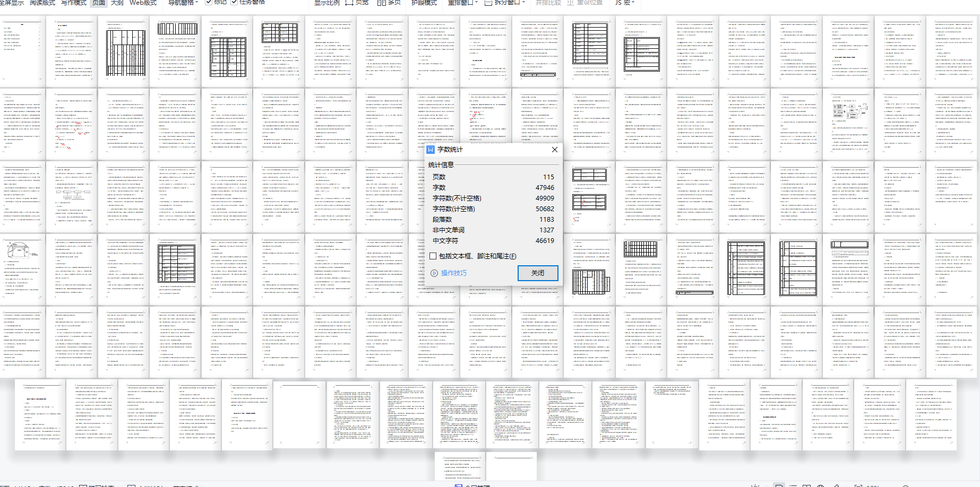Switch to 多页 multi-page display
Viewport: 980px width, 487px height.
point(389,3)
